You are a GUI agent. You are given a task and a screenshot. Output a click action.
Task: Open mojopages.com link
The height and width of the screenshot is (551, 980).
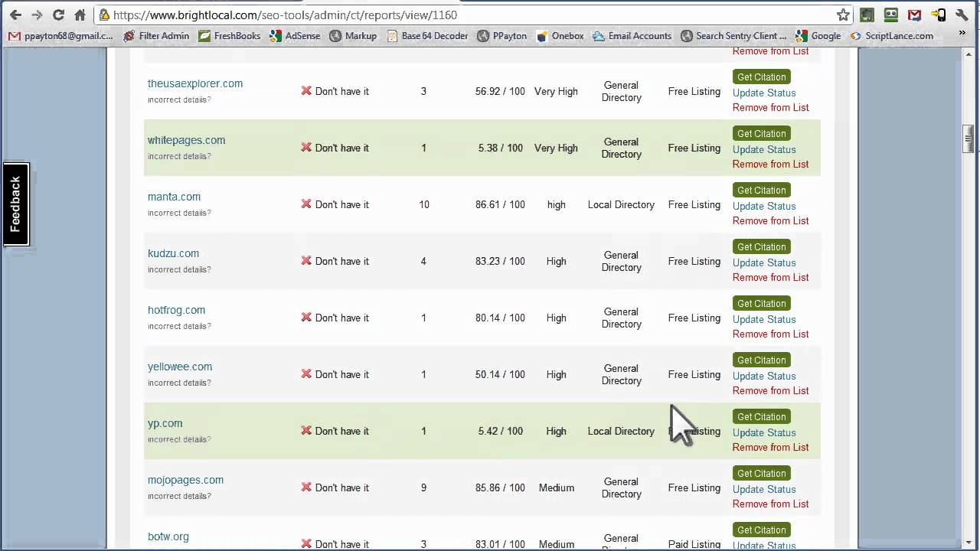pyautogui.click(x=185, y=480)
